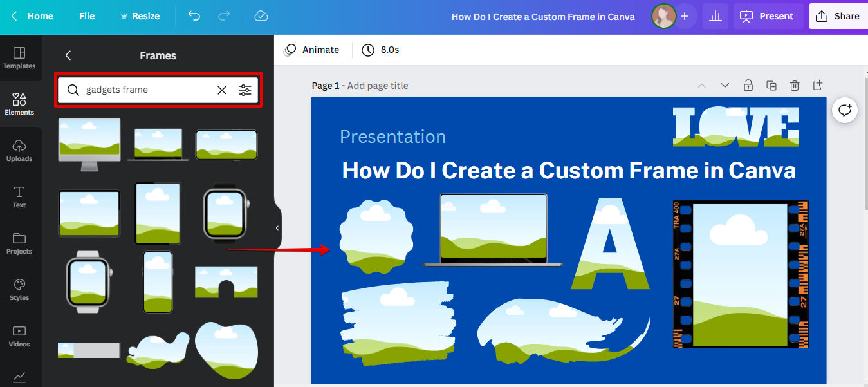Lock Page 1 using the padlock icon
The image size is (868, 387).
tap(748, 85)
